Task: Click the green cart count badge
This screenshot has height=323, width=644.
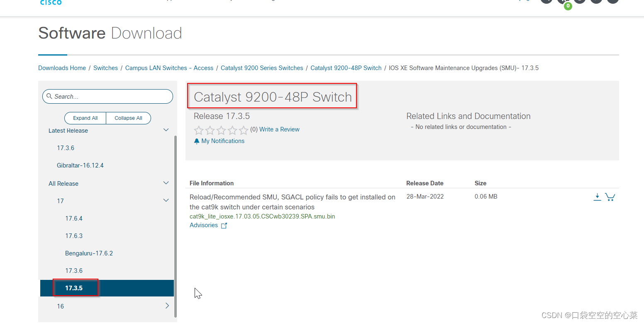Action: coord(568,6)
